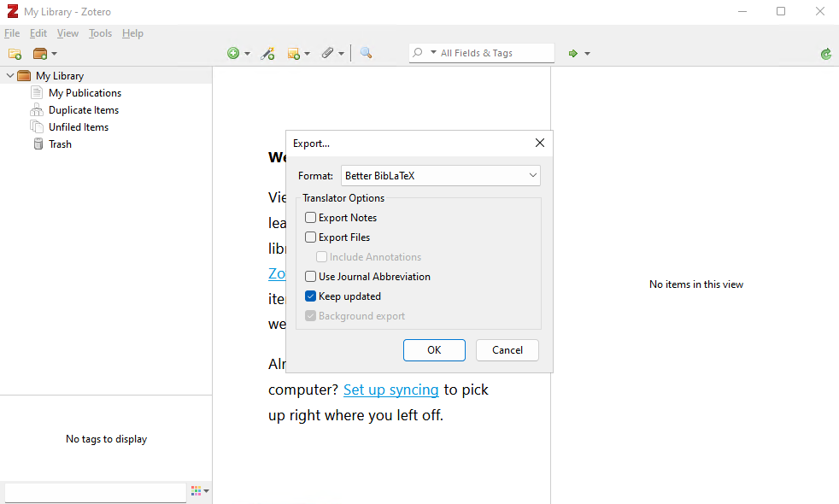Click the green New Item icon

pos(233,53)
